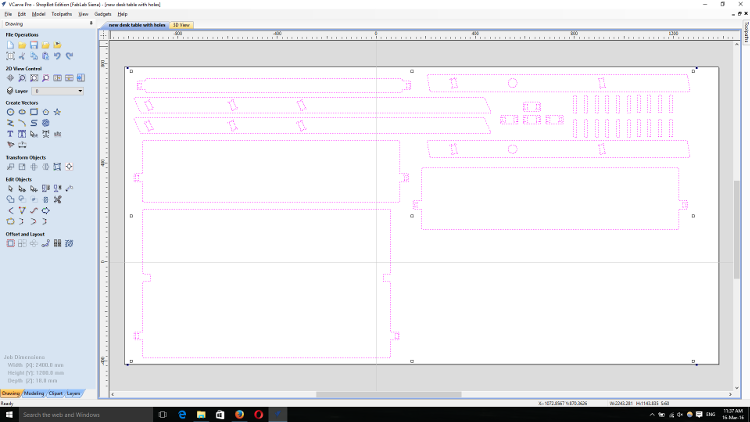Image resolution: width=750 pixels, height=422 pixels.
Task: Open an existing file
Action: coord(22,45)
